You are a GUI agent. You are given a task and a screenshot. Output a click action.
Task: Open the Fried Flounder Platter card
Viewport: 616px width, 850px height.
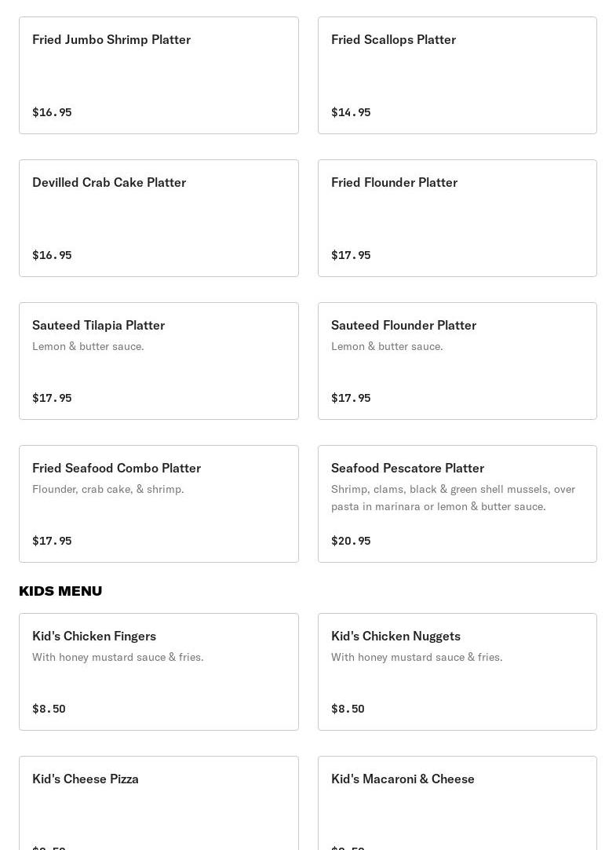click(x=457, y=218)
